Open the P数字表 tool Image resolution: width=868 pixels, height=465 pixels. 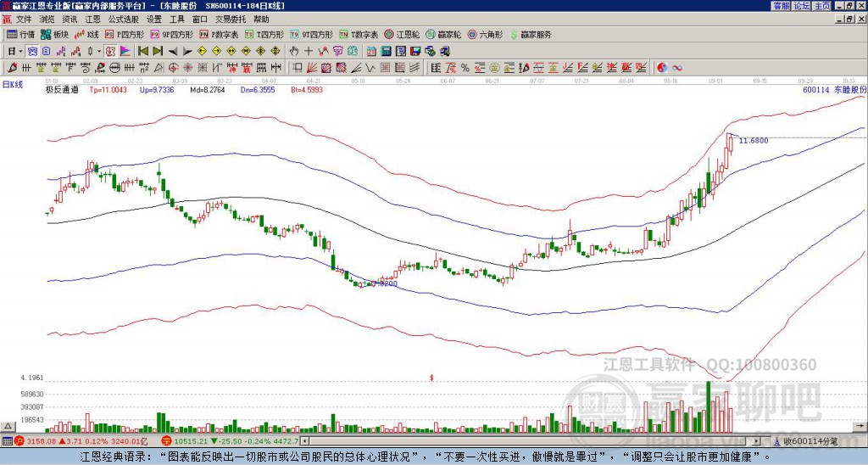click(x=219, y=34)
